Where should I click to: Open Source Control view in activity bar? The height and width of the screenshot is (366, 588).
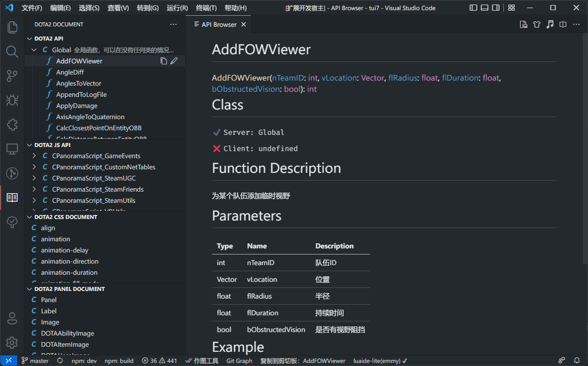pos(12,76)
